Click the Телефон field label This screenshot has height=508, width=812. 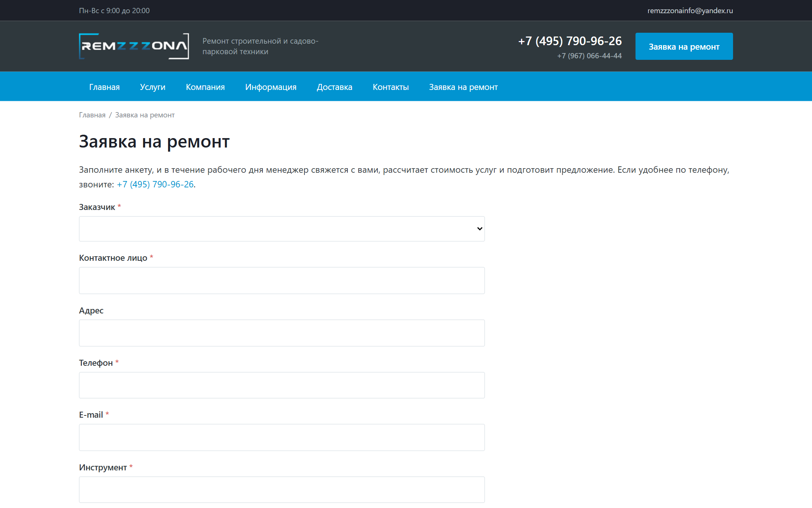(96, 363)
